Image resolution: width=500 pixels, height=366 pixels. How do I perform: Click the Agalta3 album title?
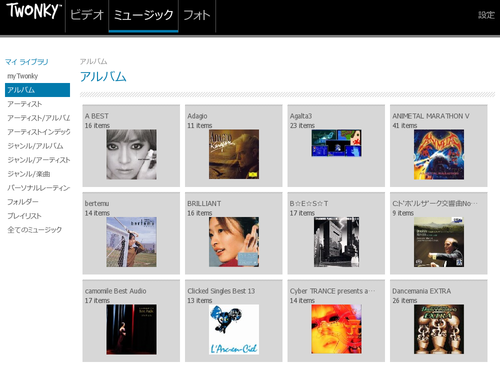pos(301,116)
